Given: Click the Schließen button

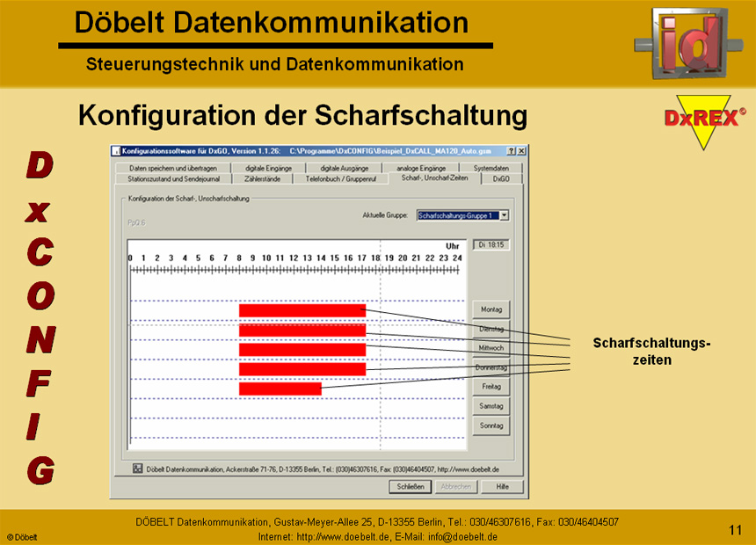Looking at the screenshot, I should tap(411, 487).
